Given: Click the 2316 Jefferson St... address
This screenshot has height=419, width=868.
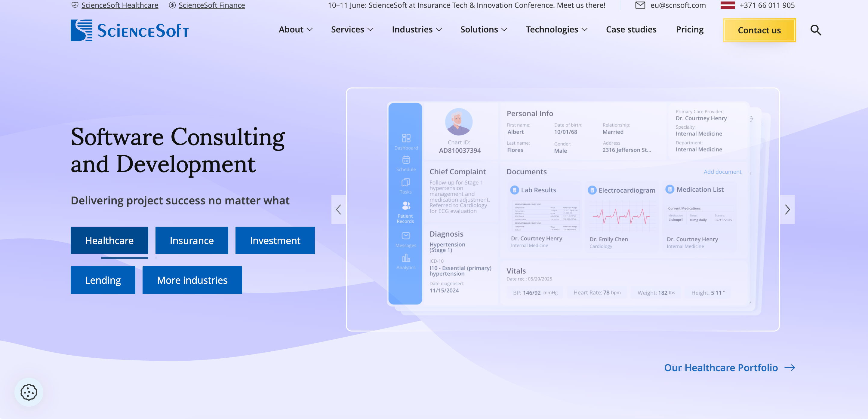Looking at the screenshot, I should (x=627, y=150).
